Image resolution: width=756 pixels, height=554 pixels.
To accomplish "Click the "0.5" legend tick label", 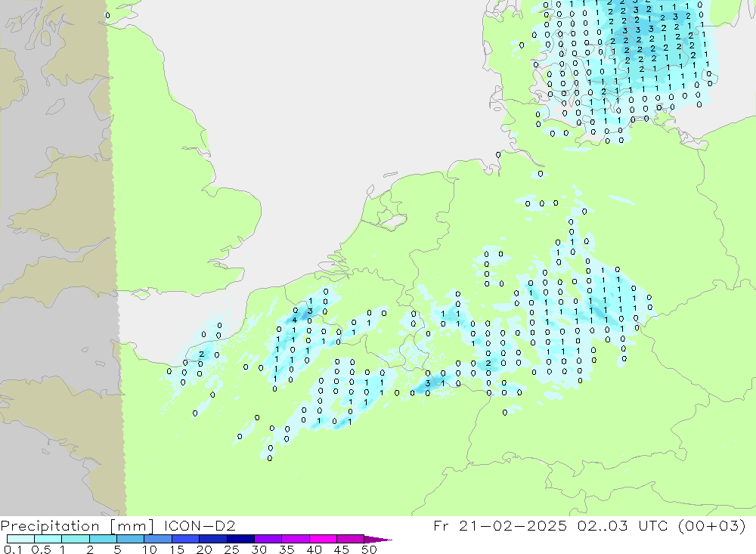I will pos(41,549).
